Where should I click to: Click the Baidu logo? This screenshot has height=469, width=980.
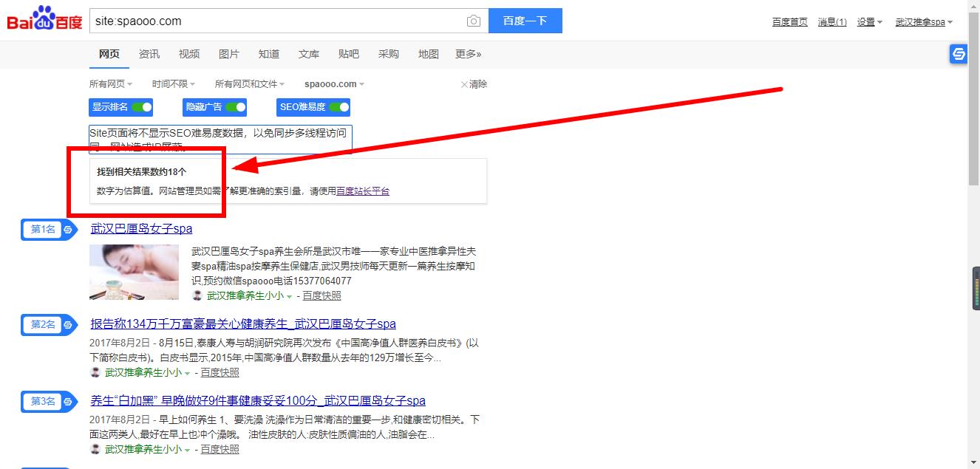tap(44, 19)
